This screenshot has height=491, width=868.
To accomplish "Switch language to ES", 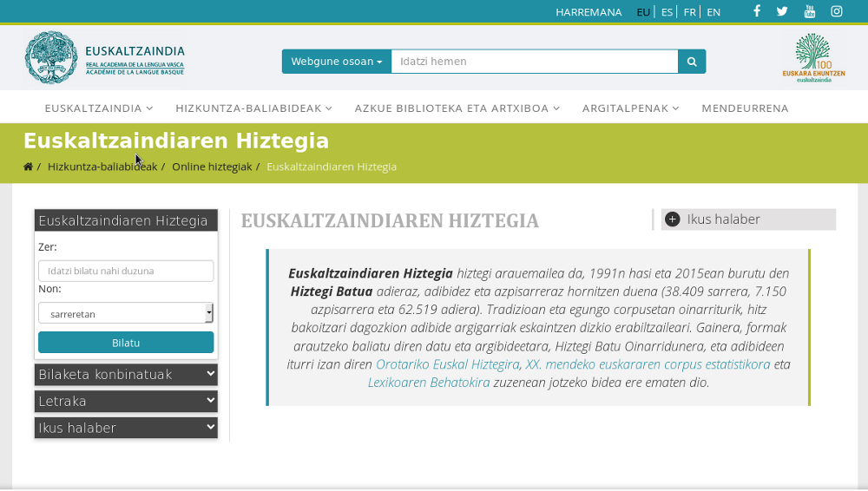I will (x=667, y=12).
